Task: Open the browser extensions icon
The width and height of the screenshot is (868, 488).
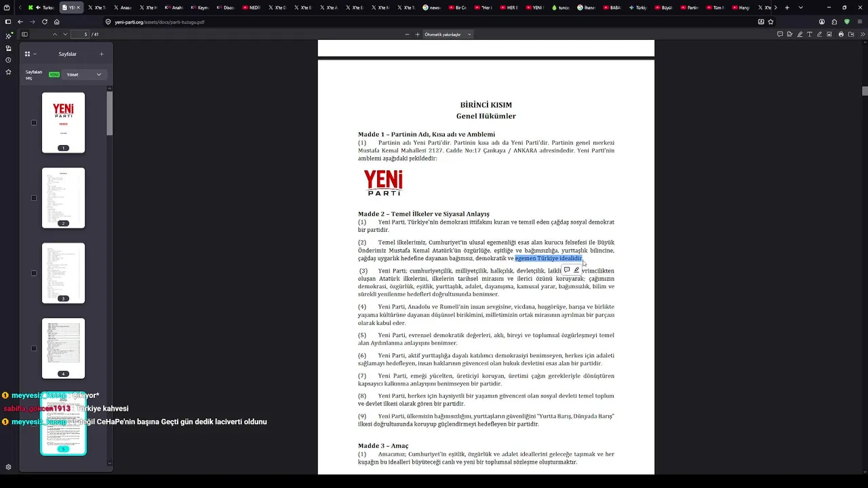Action: pyautogui.click(x=834, y=22)
